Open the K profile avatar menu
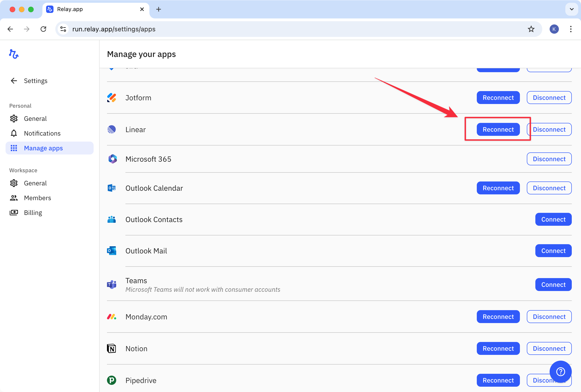Image resolution: width=581 pixels, height=392 pixels. pyautogui.click(x=554, y=29)
